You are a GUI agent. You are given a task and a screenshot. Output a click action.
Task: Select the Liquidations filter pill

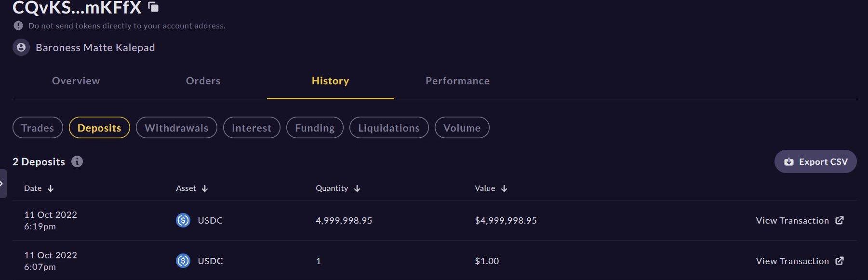389,128
